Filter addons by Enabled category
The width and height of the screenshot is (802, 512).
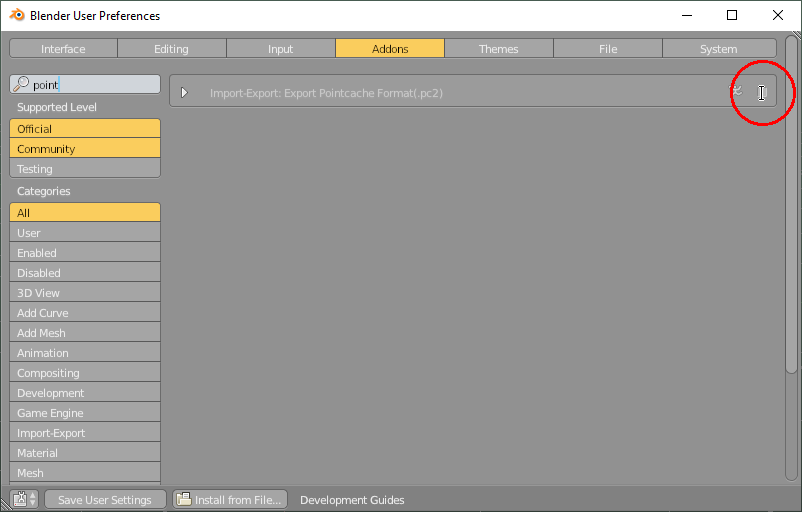[x=85, y=252]
